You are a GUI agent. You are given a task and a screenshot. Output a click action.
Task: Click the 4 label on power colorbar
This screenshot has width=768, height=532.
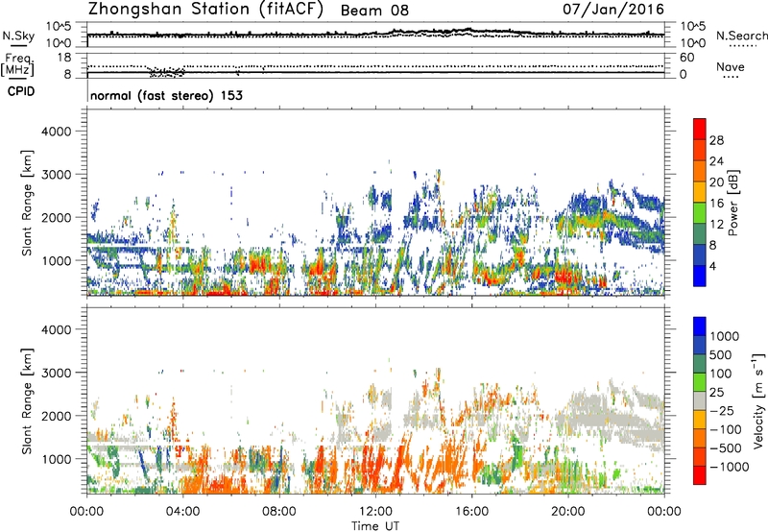(712, 266)
